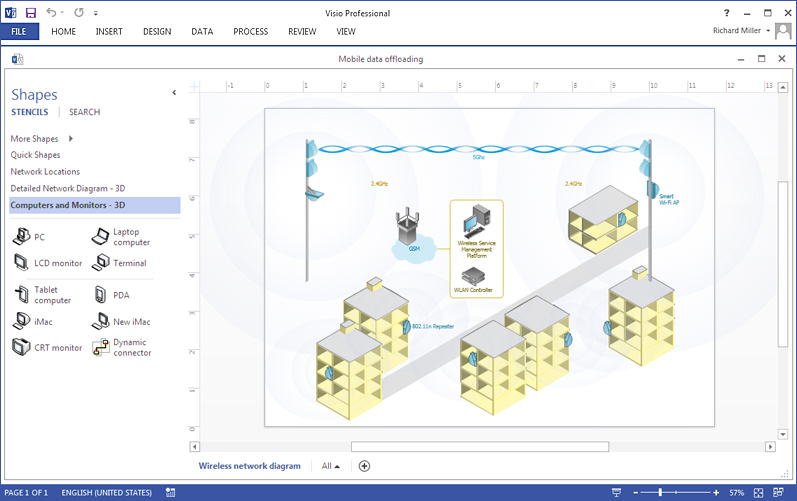Switch to the VIEW ribbon tab
This screenshot has height=501, width=797.
(346, 32)
